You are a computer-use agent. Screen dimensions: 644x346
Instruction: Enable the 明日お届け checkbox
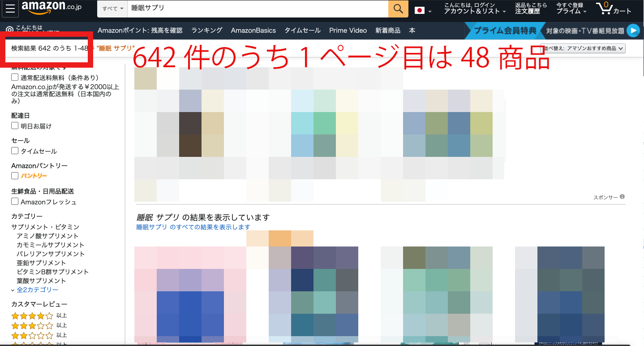(15, 126)
